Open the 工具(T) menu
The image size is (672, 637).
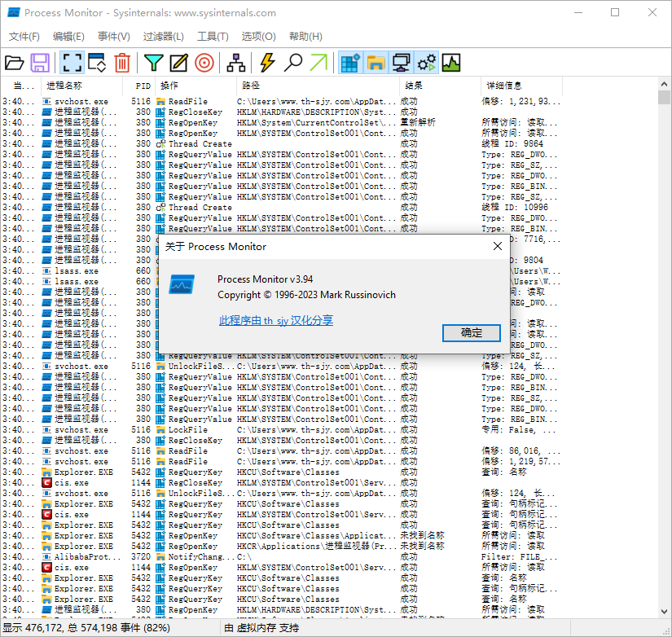coord(213,37)
